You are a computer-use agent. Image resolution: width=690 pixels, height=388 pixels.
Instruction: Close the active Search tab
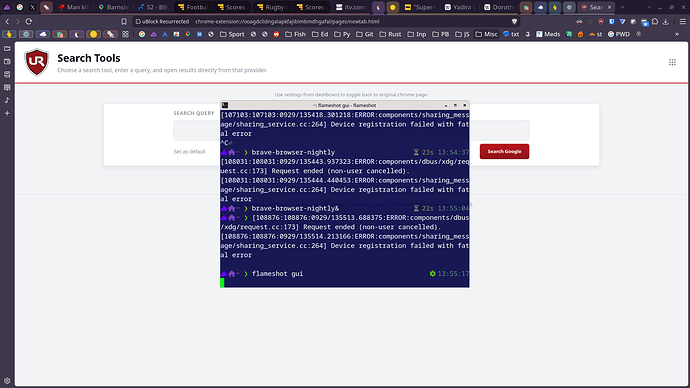click(x=609, y=7)
